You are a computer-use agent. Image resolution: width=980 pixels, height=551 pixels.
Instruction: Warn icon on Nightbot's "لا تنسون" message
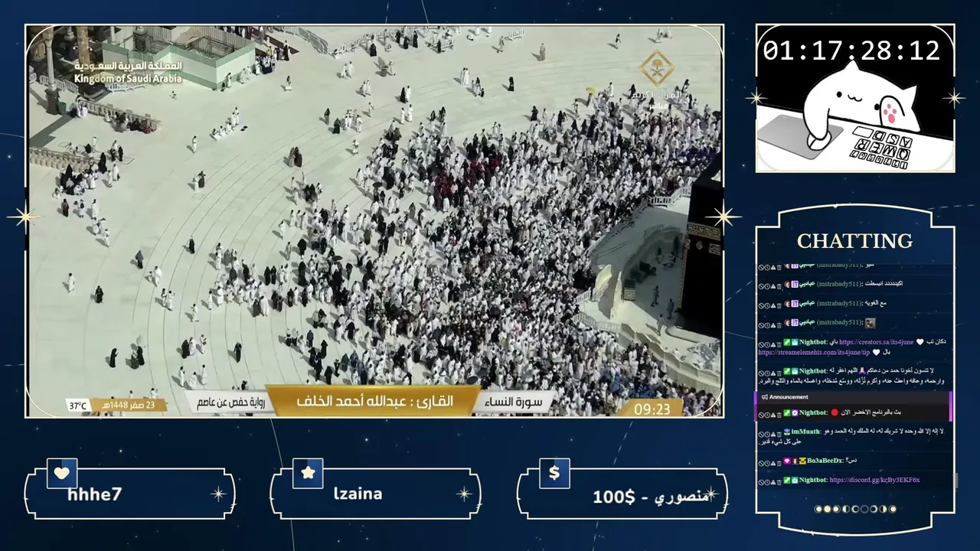click(x=773, y=372)
